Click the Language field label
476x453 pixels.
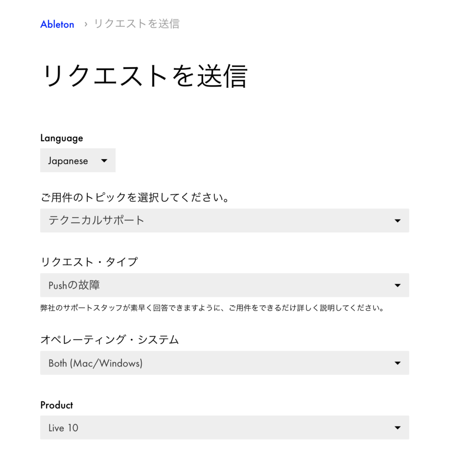point(61,138)
